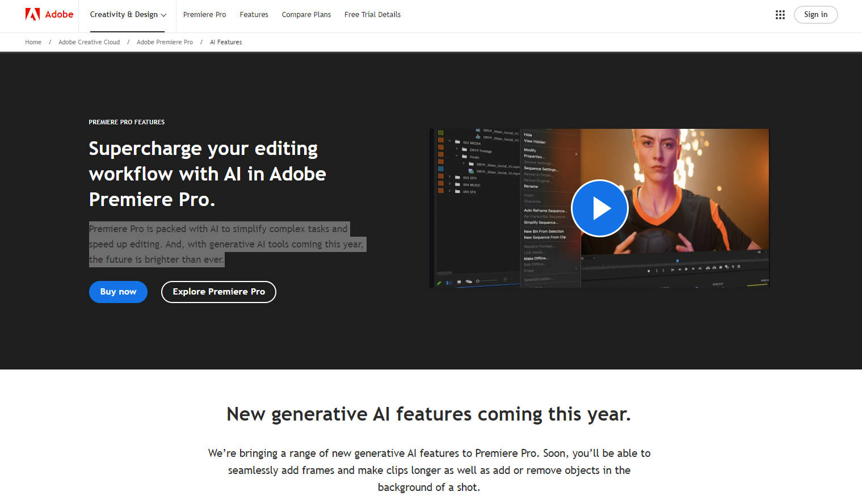The width and height of the screenshot is (862, 504).
Task: Go to Compare Plans
Action: tap(306, 15)
